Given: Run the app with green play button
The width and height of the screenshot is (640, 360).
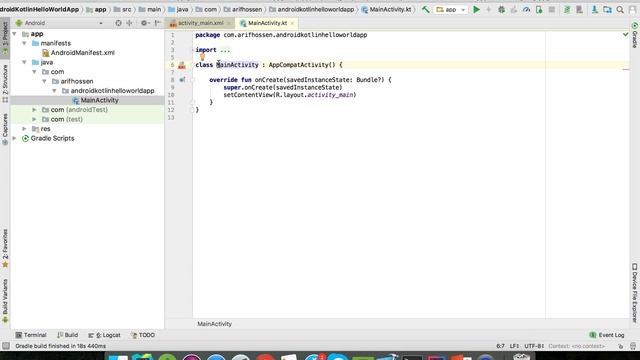Looking at the screenshot, I should (x=476, y=9).
